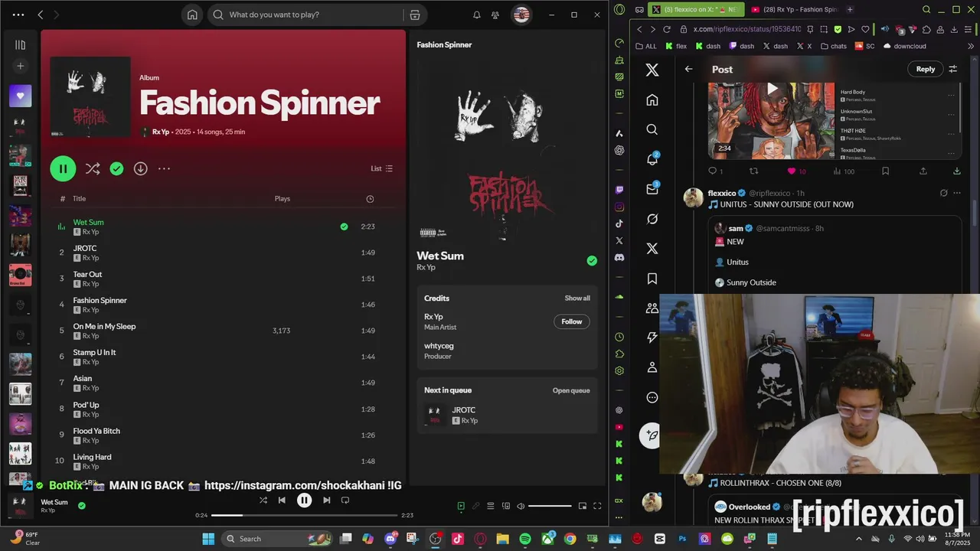Open X profile icon in sidebar
This screenshot has width=980, height=551.
(652, 367)
